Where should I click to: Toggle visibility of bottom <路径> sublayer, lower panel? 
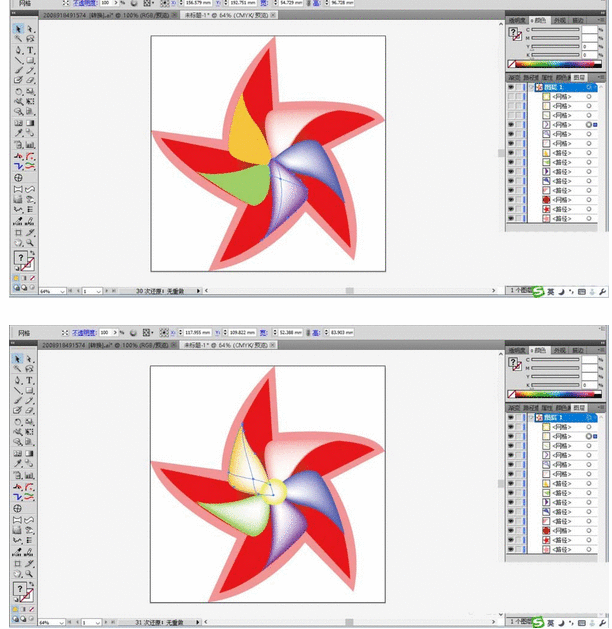click(x=511, y=550)
